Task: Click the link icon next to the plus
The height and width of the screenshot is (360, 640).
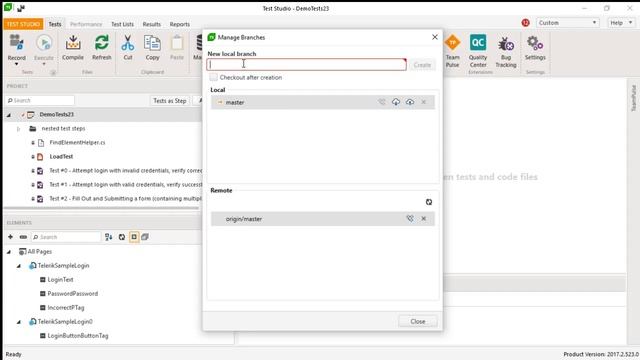Action: [23, 237]
